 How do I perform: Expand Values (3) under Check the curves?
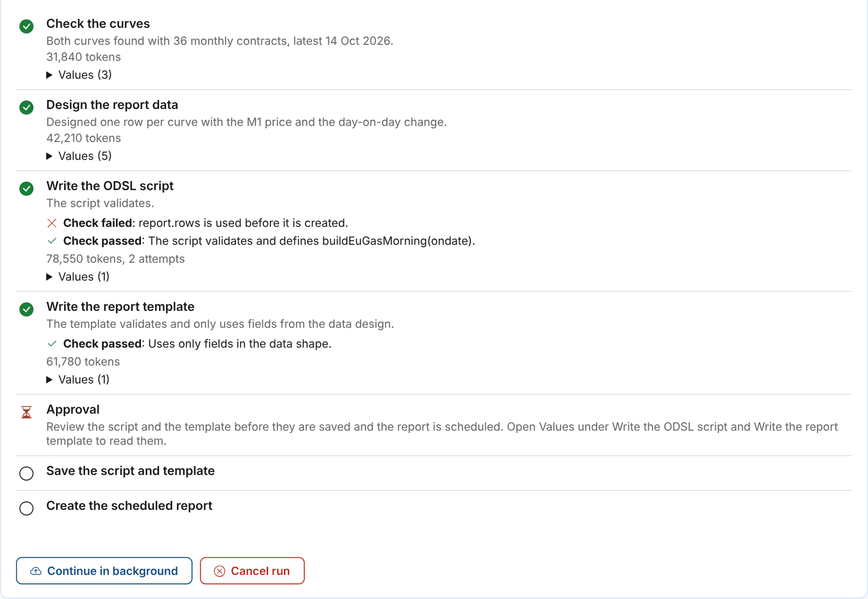tap(79, 75)
